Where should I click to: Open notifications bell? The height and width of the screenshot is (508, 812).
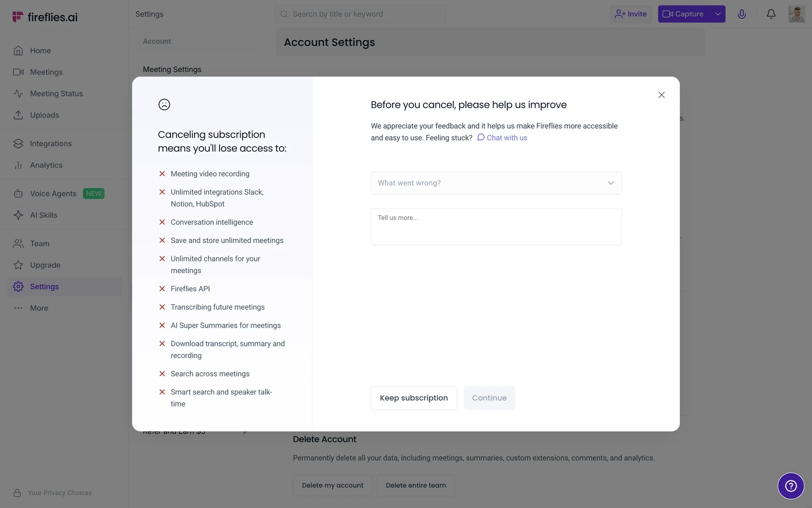point(771,14)
